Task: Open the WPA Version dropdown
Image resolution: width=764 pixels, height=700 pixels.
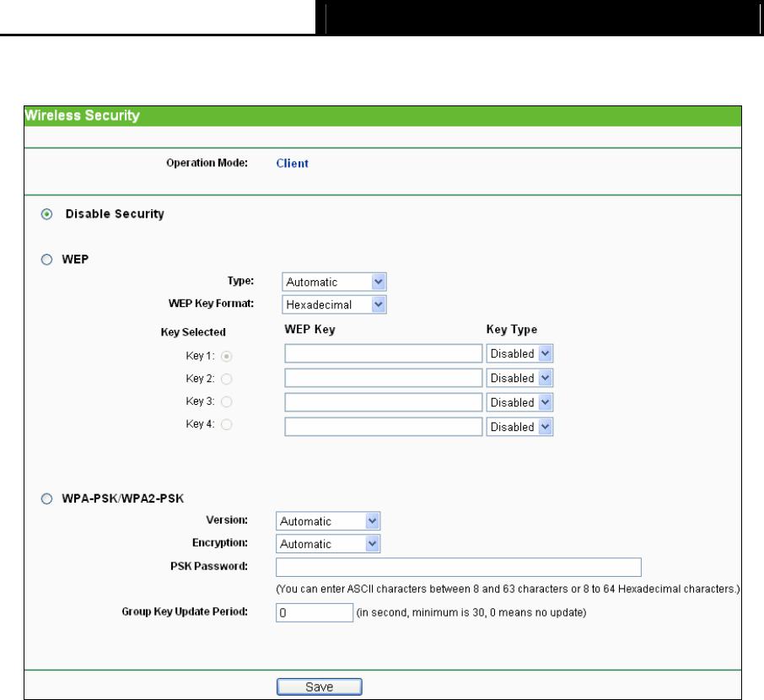Action: pos(328,521)
